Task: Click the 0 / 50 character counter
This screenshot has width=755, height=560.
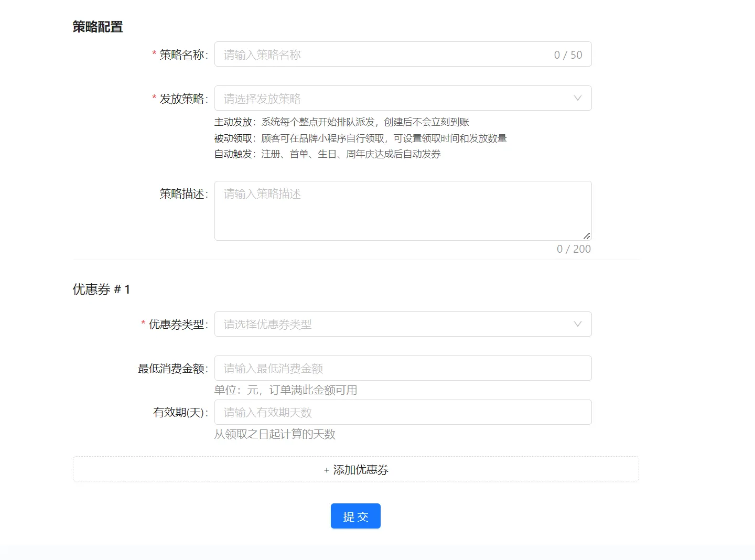Action: (568, 55)
